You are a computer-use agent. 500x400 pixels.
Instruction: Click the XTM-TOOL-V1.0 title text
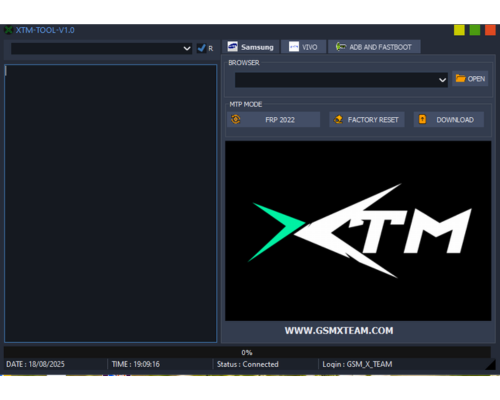(x=45, y=30)
